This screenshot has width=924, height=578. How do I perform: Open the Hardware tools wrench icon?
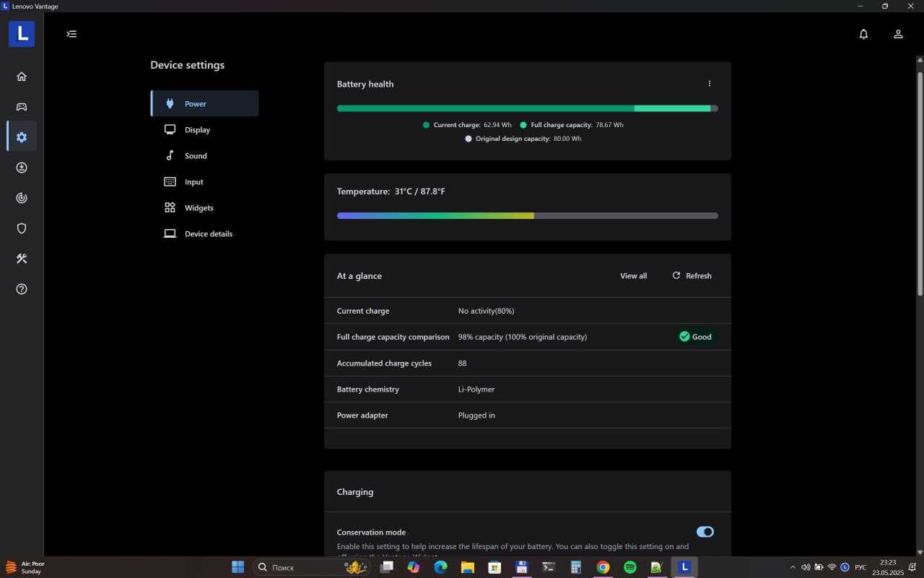click(x=22, y=259)
